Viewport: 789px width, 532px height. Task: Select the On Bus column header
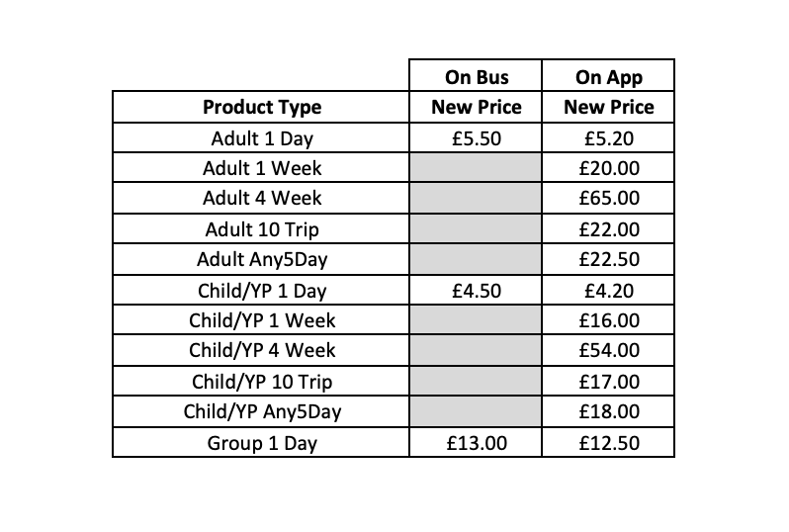pos(476,76)
